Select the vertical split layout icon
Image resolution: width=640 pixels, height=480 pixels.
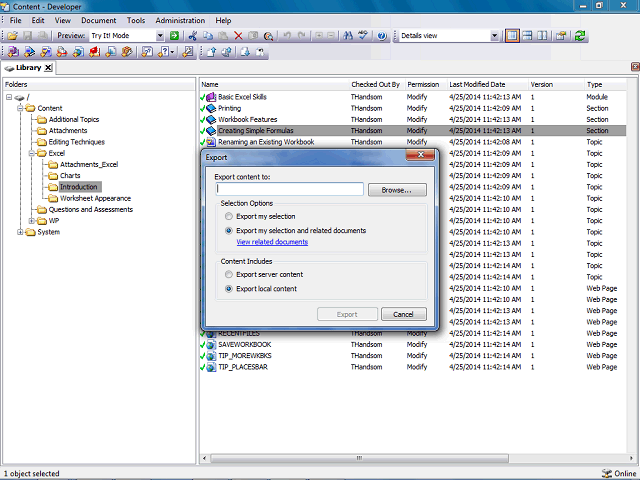point(542,36)
